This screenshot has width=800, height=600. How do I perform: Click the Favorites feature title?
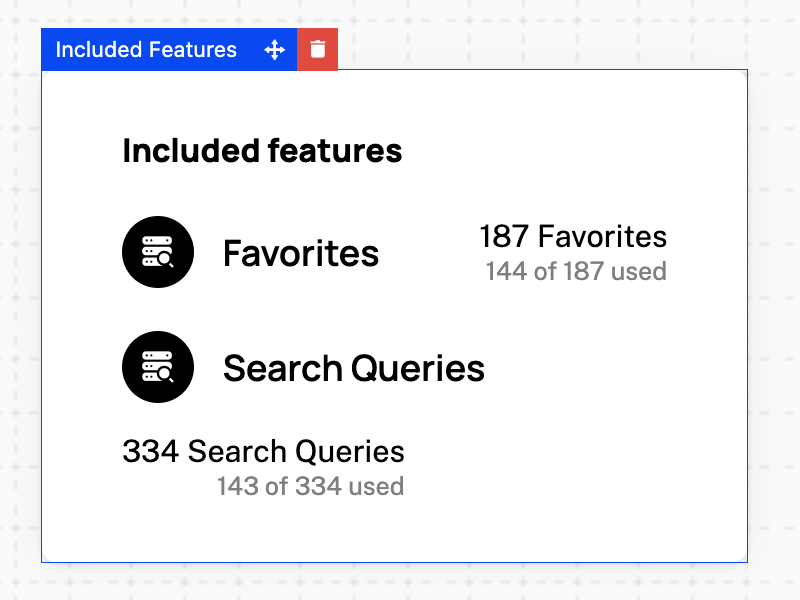click(301, 253)
